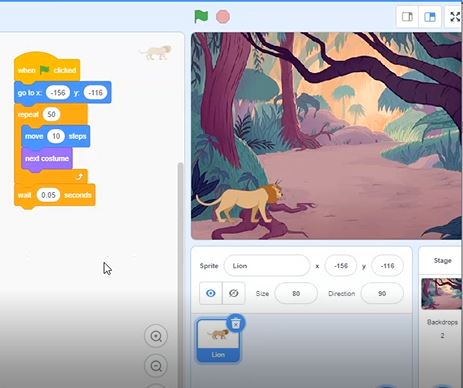463x388 pixels.
Task: Delete the Lion sprite with trash icon
Action: point(236,323)
